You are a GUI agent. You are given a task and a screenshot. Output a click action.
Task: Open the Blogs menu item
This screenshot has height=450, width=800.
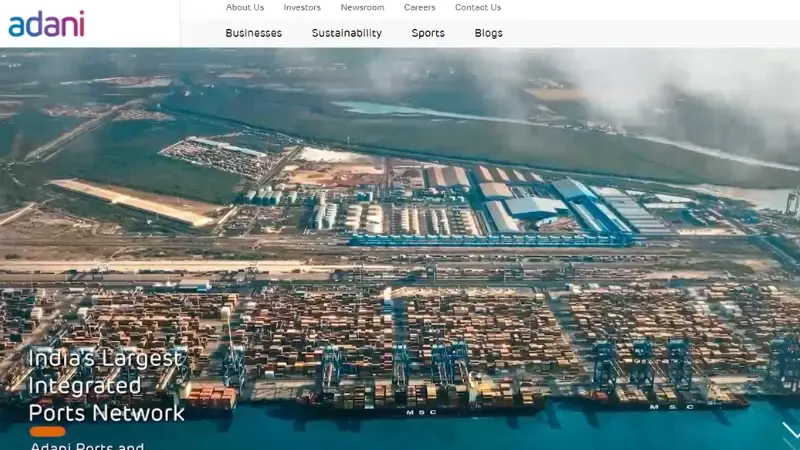(x=488, y=33)
